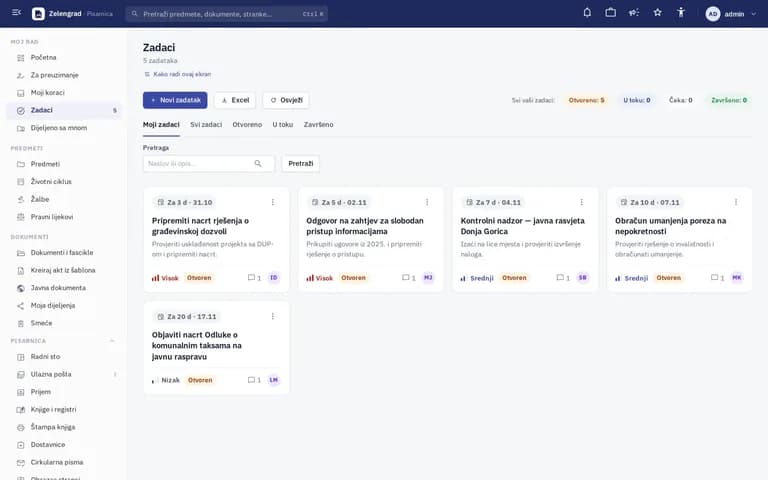Screen dimensions: 768x480
Task: Open Radni sto
Action: [64, 357]
